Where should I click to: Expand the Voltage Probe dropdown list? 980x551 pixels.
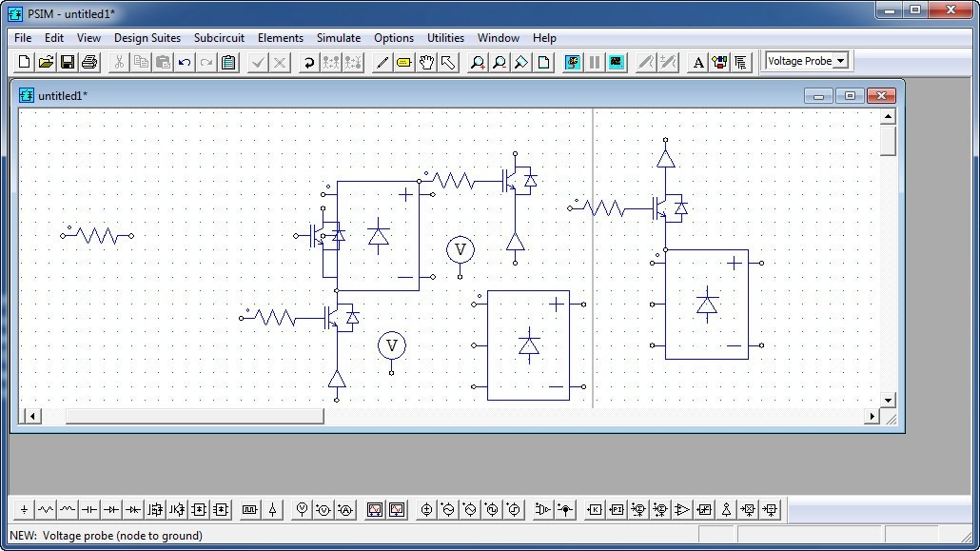coord(840,61)
